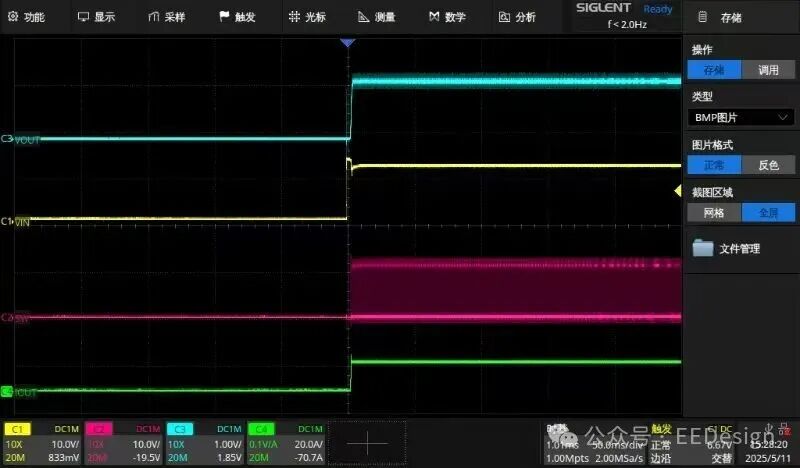Open the 分析 (Analysis) menu
The width and height of the screenshot is (800, 468).
pos(517,17)
